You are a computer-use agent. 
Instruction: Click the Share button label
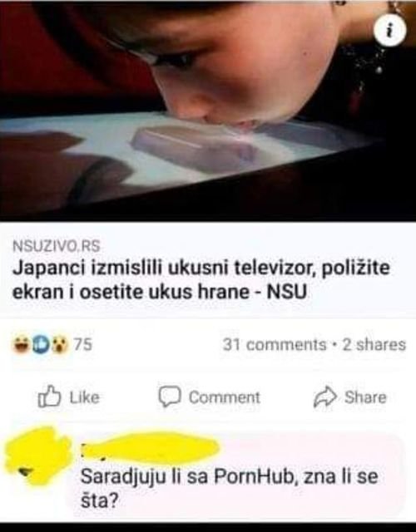tap(365, 397)
